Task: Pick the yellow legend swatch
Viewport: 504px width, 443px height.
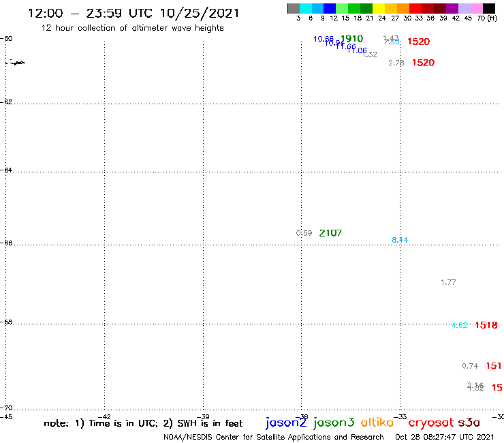Action: click(378, 8)
